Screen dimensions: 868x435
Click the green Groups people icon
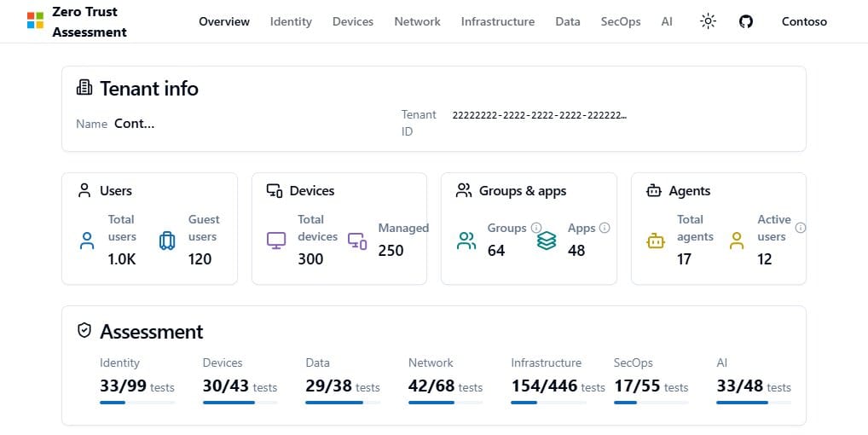(466, 241)
